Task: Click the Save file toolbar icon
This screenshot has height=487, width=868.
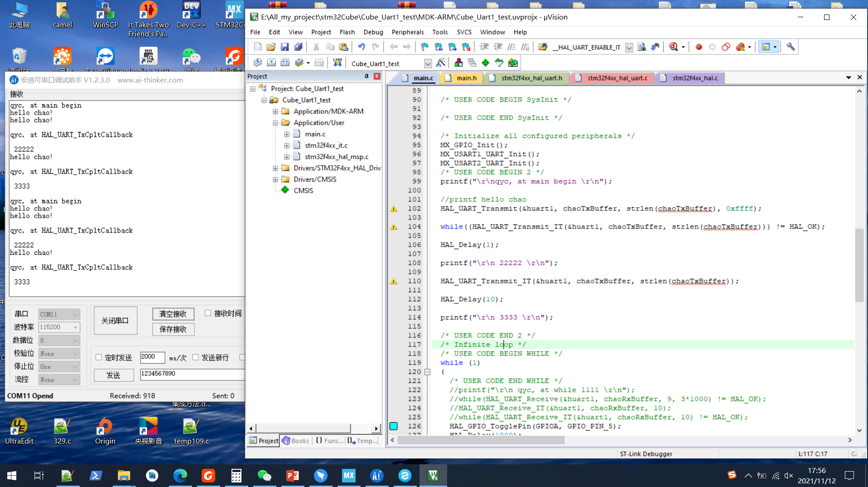Action: coord(285,47)
